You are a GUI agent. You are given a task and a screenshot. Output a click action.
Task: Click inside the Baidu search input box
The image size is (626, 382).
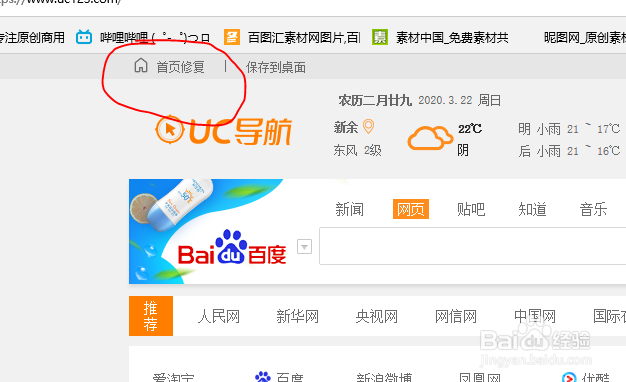click(473, 246)
